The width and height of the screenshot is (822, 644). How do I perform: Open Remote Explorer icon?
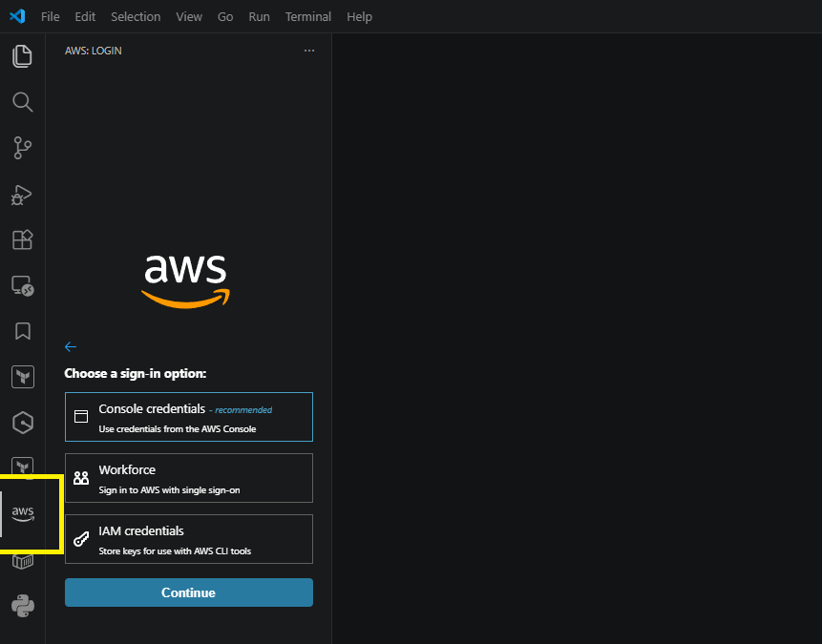click(22, 286)
